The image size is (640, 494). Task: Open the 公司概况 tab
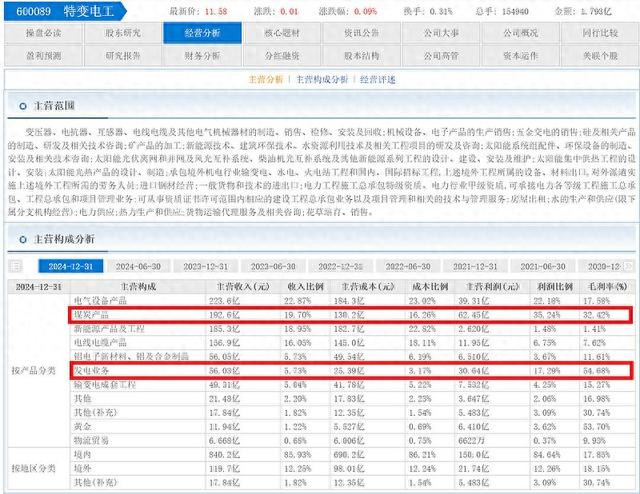(521, 33)
